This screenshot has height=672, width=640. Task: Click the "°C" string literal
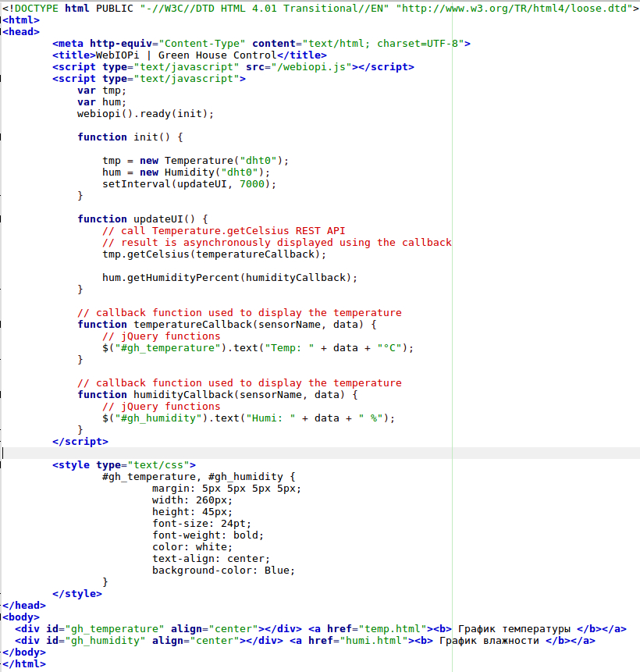tap(389, 348)
